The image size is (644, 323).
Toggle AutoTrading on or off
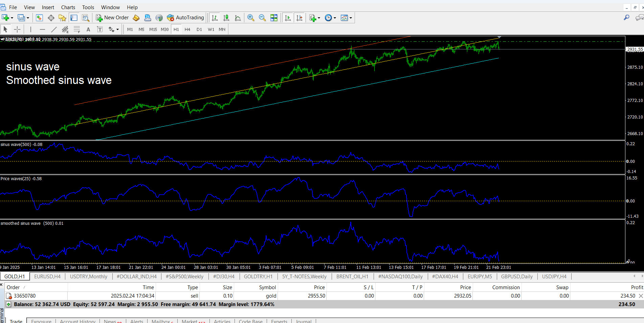(x=185, y=18)
